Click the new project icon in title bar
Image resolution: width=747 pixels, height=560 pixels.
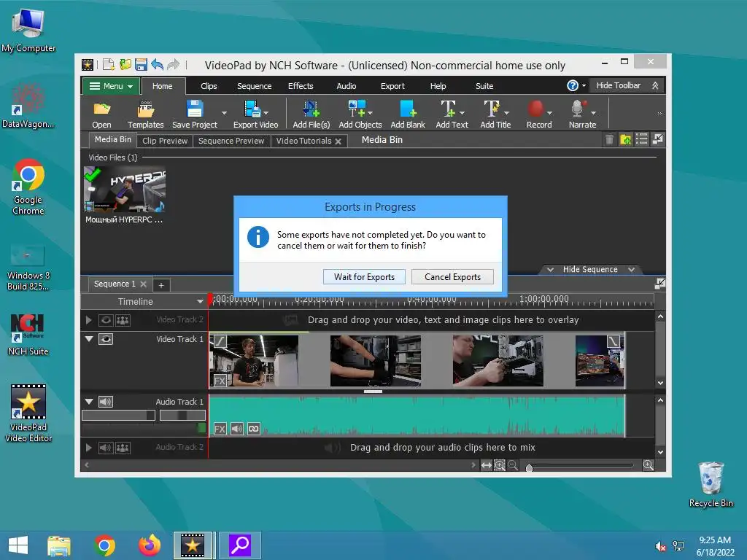coord(109,64)
